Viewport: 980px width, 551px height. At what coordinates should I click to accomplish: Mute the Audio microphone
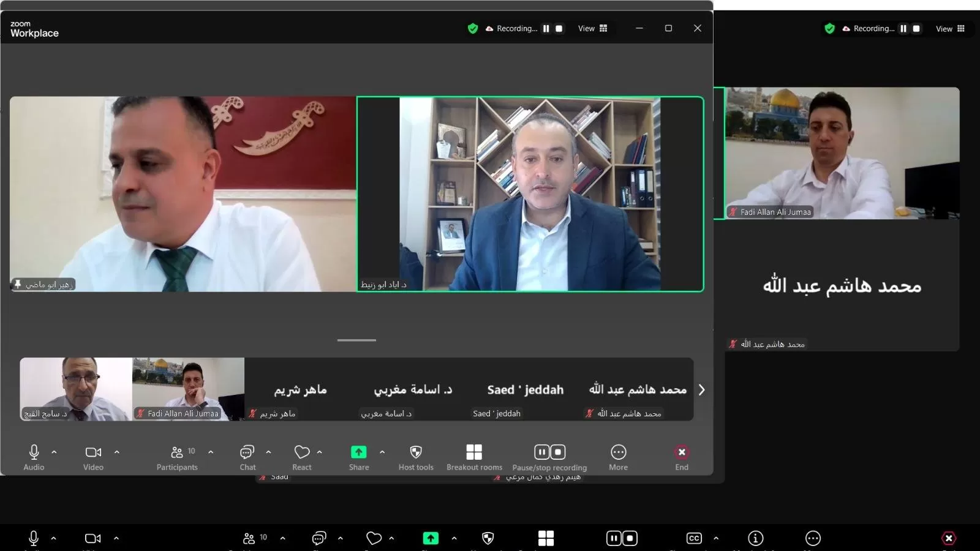[34, 457]
